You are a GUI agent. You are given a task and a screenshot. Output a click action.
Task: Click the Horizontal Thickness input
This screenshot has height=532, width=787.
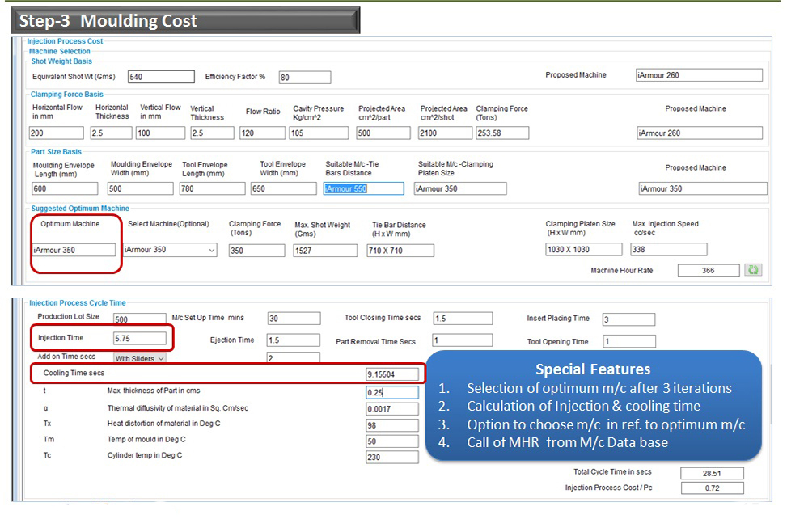coord(111,133)
